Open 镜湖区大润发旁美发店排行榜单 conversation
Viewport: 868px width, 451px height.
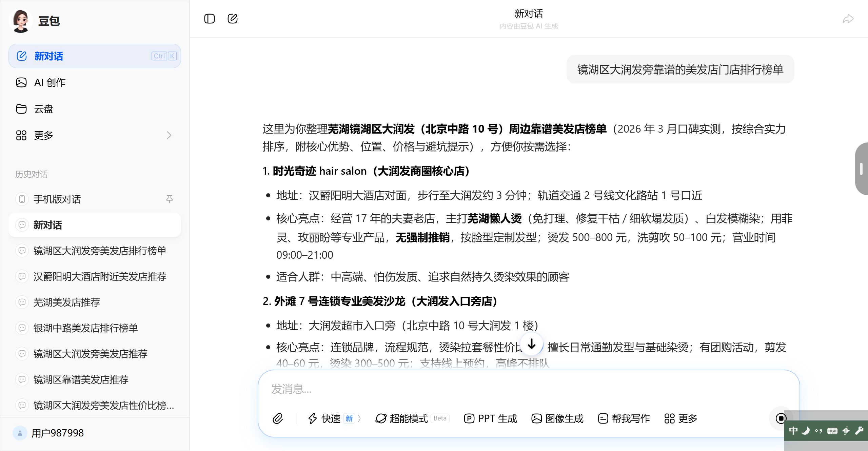pyautogui.click(x=95, y=251)
